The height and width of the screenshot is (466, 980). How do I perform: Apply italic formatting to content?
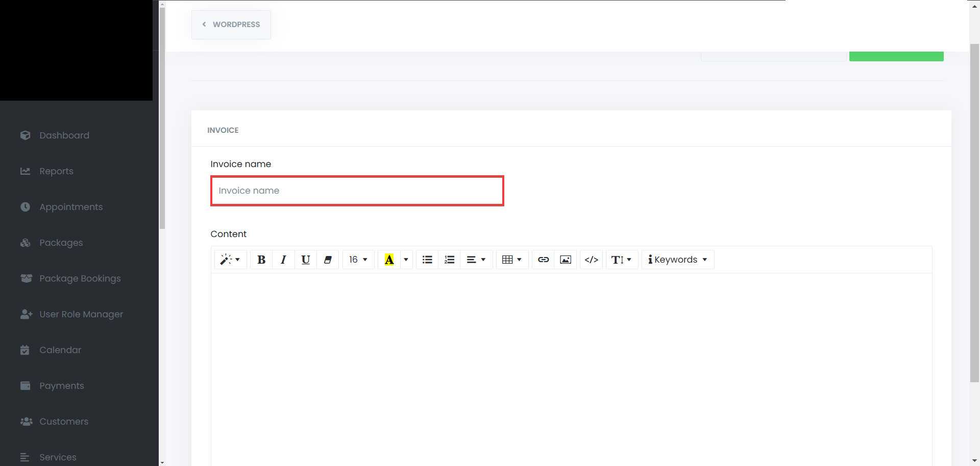click(283, 260)
